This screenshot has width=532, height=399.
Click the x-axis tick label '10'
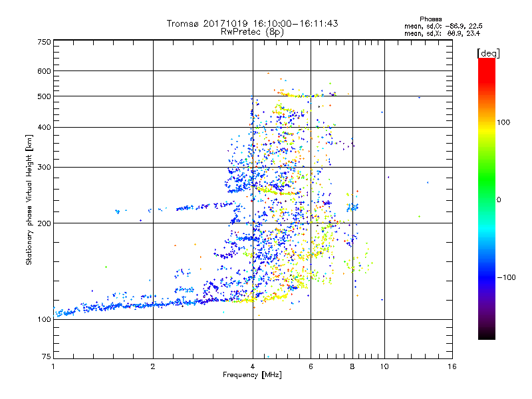tap(384, 366)
